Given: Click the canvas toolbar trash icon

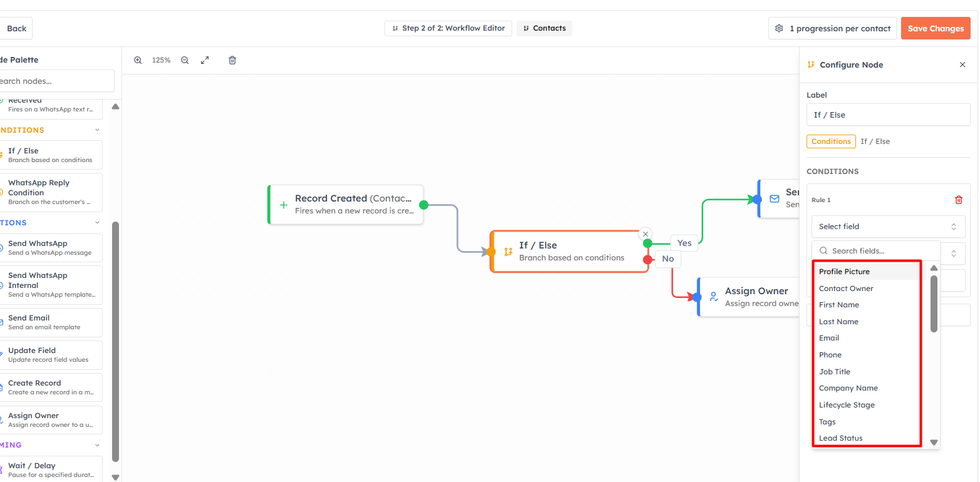Looking at the screenshot, I should coord(232,60).
